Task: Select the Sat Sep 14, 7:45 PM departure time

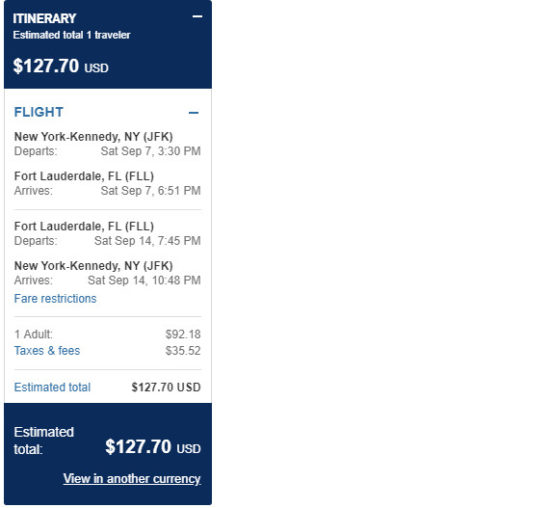Action: click(x=148, y=241)
